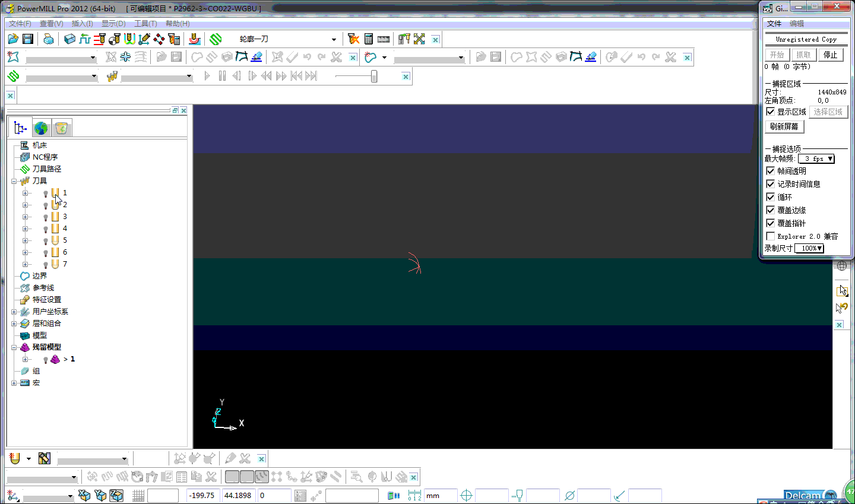Click the tool holder icon beside the create tool button
Image resolution: width=855 pixels, height=504 pixels.
coord(45,458)
